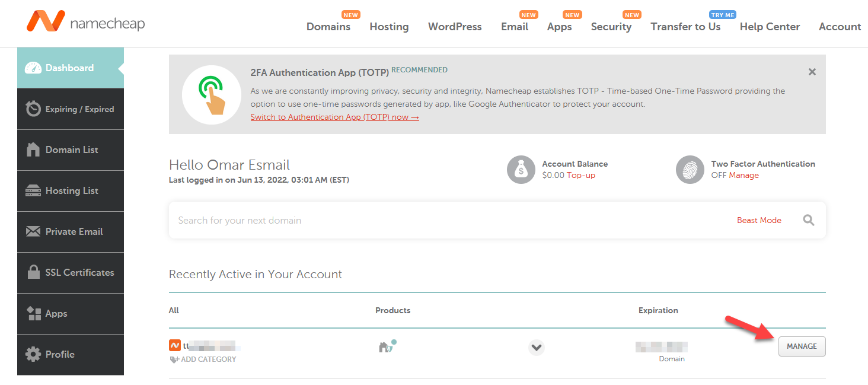Click the Account Balance money bag icon

click(x=521, y=170)
